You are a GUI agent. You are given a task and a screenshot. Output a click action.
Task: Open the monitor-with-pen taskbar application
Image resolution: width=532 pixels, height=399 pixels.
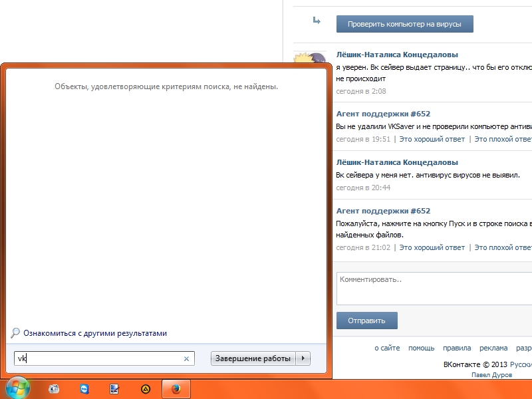point(114,389)
